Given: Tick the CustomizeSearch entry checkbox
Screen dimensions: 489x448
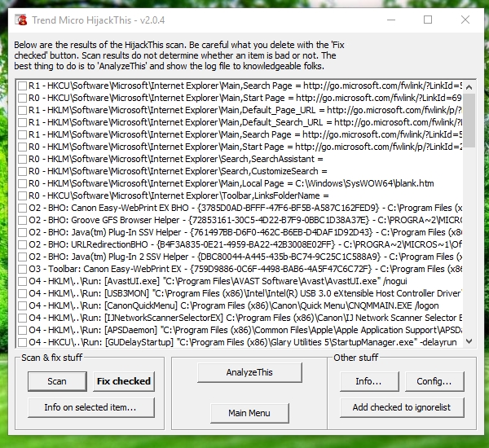Looking at the screenshot, I should (x=22, y=172).
